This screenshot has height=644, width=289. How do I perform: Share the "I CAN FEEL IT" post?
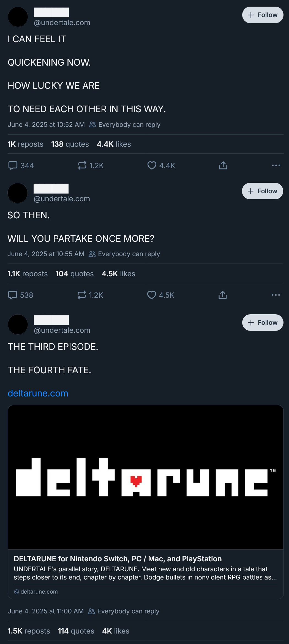pos(223,165)
